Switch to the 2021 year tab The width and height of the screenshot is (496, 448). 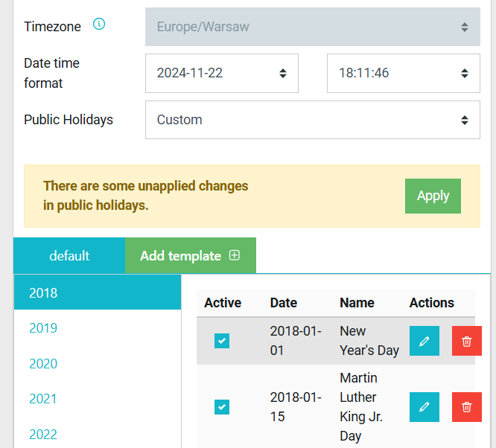tap(98, 399)
